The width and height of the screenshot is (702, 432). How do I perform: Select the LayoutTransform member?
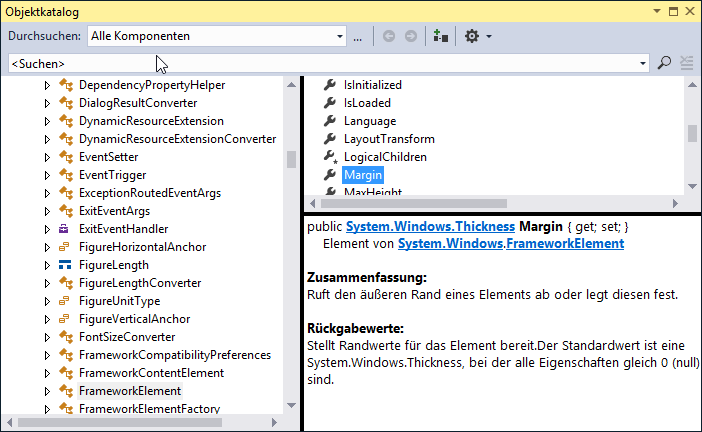click(x=389, y=139)
